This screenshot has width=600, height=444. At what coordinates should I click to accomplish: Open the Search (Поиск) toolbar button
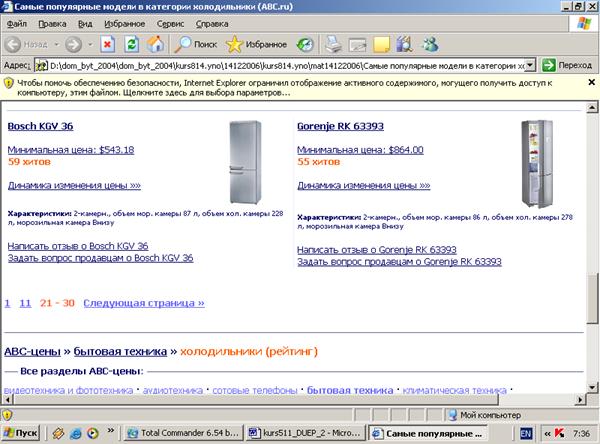tap(196, 44)
